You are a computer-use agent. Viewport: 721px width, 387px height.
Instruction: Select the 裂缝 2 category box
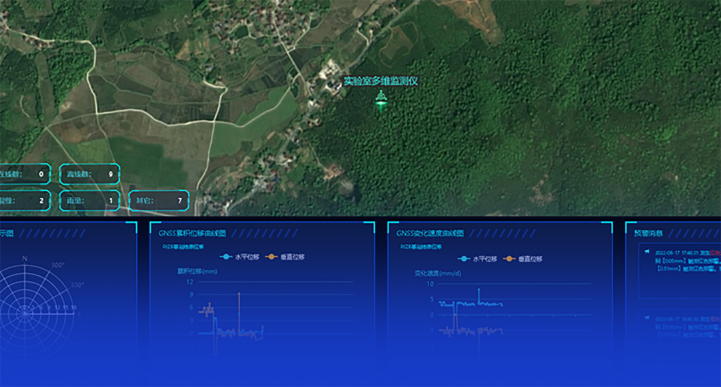[x=24, y=200]
